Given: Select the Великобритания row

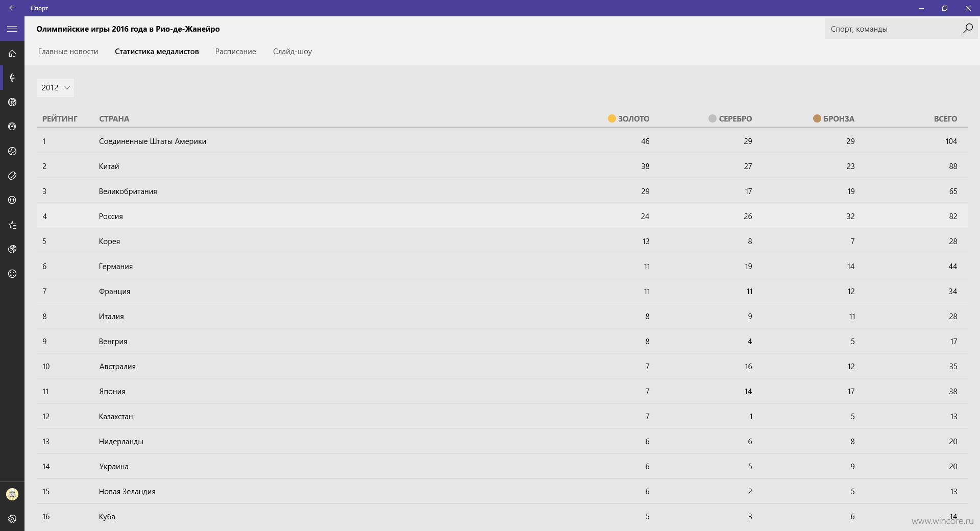Looking at the screenshot, I should point(502,191).
